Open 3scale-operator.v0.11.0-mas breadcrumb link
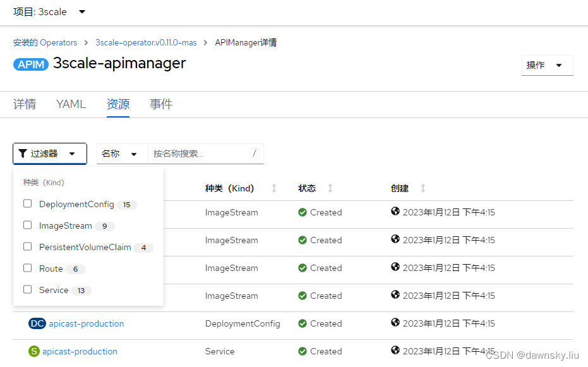 pyautogui.click(x=146, y=43)
